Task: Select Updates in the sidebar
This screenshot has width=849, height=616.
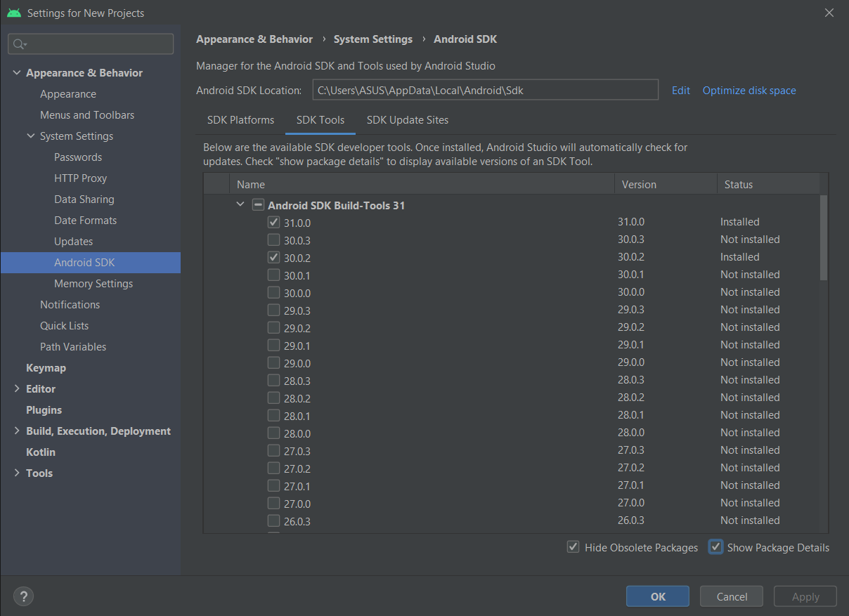Action: coord(73,242)
